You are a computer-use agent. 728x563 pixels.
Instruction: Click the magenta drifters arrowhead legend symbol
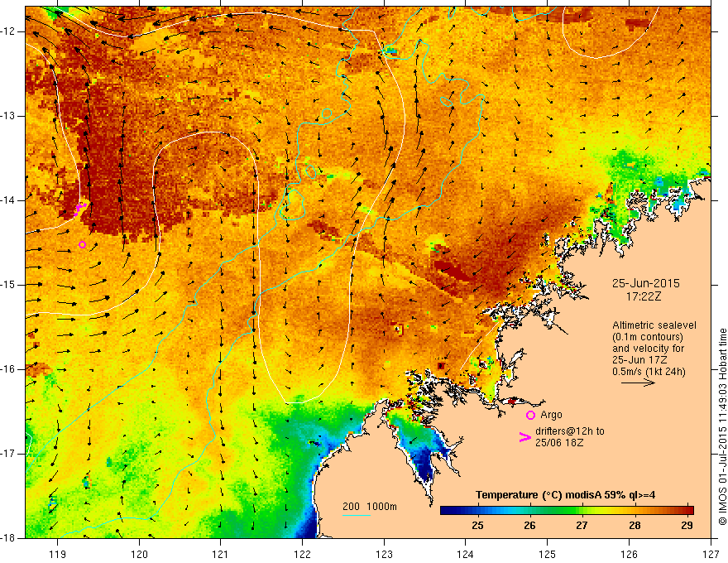point(524,437)
